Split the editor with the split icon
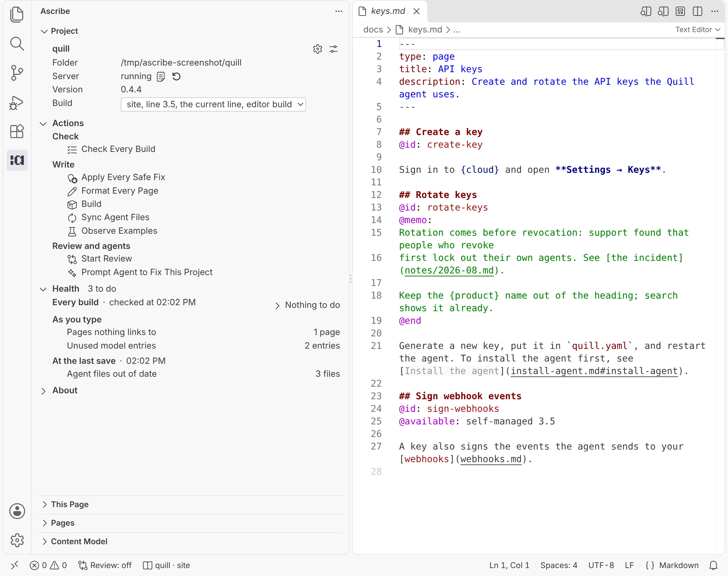This screenshot has height=576, width=728. click(697, 12)
